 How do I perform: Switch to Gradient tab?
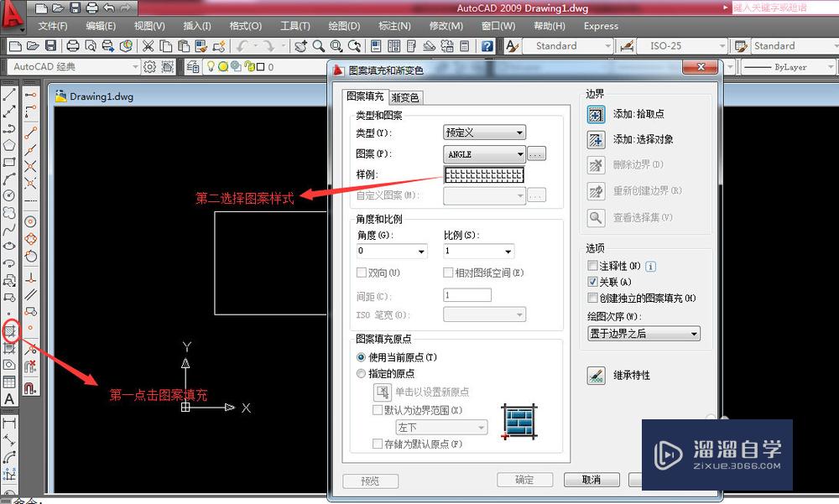pos(405,97)
